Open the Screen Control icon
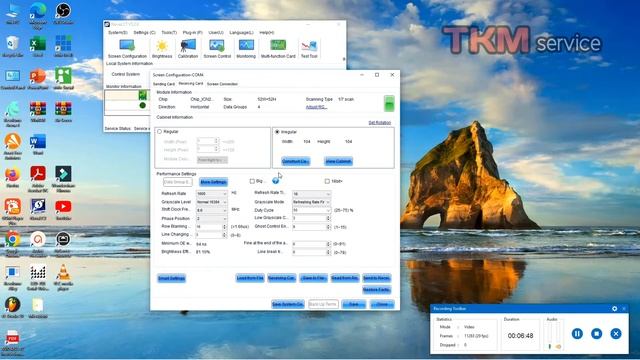The width and height of the screenshot is (640, 360). pos(217,49)
